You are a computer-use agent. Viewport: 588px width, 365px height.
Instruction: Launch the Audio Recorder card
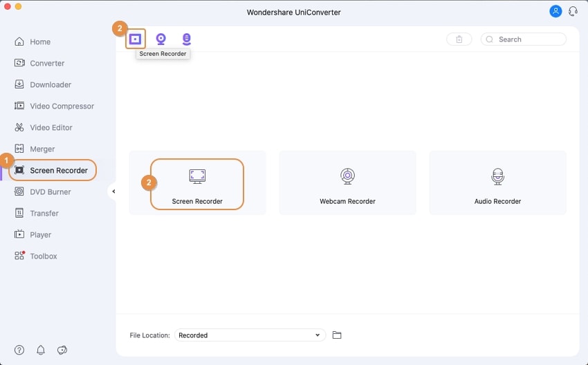click(x=497, y=183)
